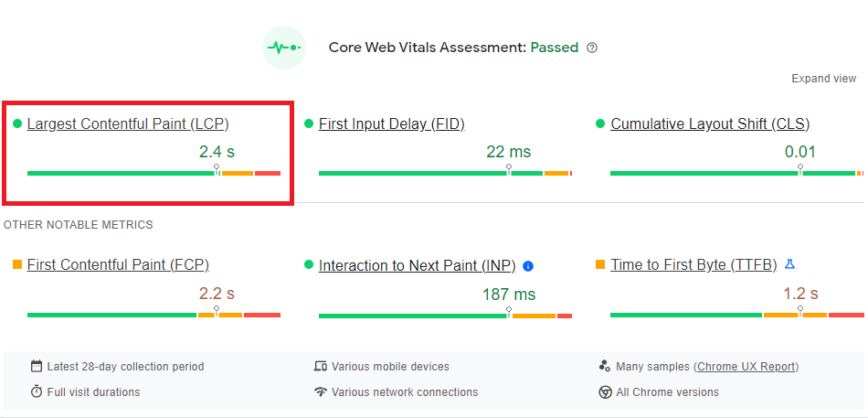Click the stopwatch icon for visit durations
The height and width of the screenshot is (418, 868).
pos(37,392)
